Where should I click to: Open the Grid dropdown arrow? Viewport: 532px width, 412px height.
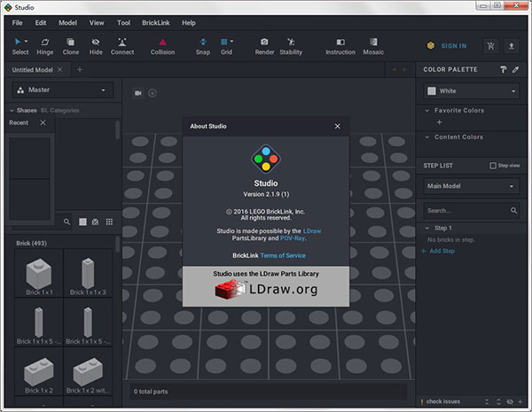point(231,42)
